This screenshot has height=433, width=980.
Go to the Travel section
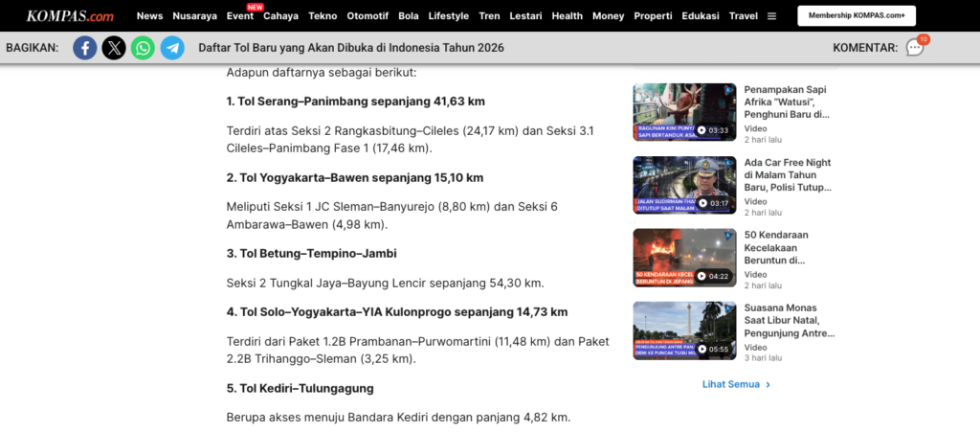(x=743, y=16)
